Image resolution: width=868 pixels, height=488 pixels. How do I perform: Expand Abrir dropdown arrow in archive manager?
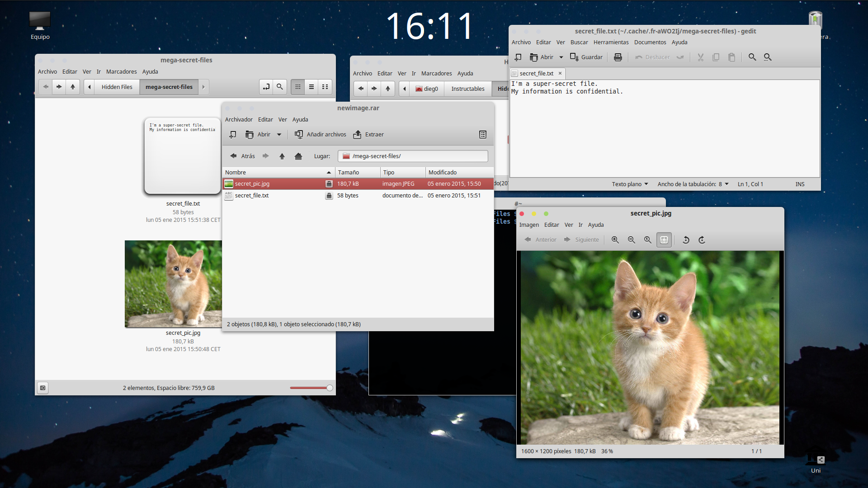pos(279,134)
